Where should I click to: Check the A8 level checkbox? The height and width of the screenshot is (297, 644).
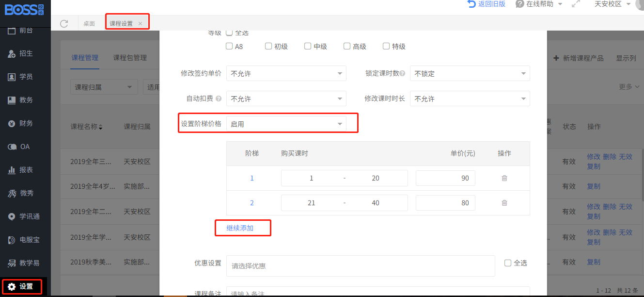point(230,47)
